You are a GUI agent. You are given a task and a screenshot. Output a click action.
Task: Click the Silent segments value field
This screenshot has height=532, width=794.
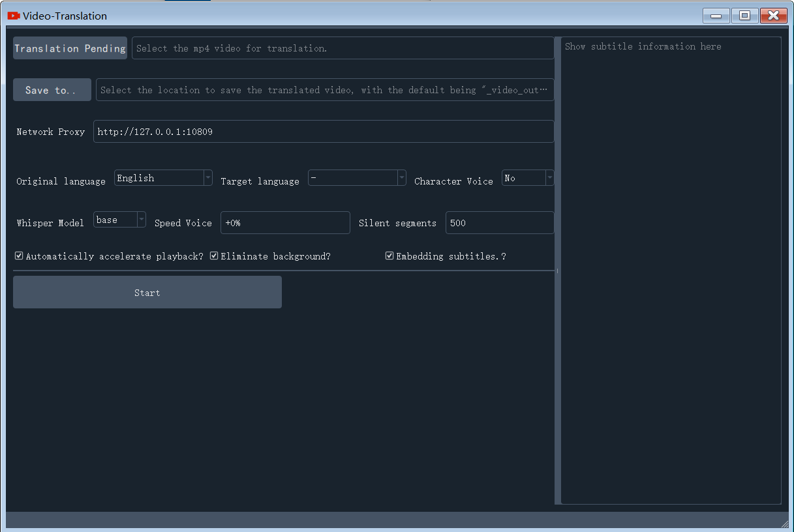tap(500, 222)
